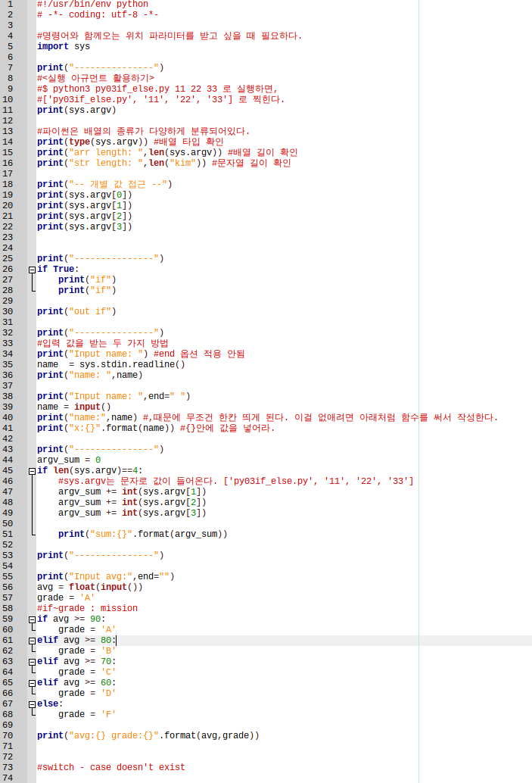Click "argv_sum += int(sys.argv[3])" line

click(x=132, y=513)
